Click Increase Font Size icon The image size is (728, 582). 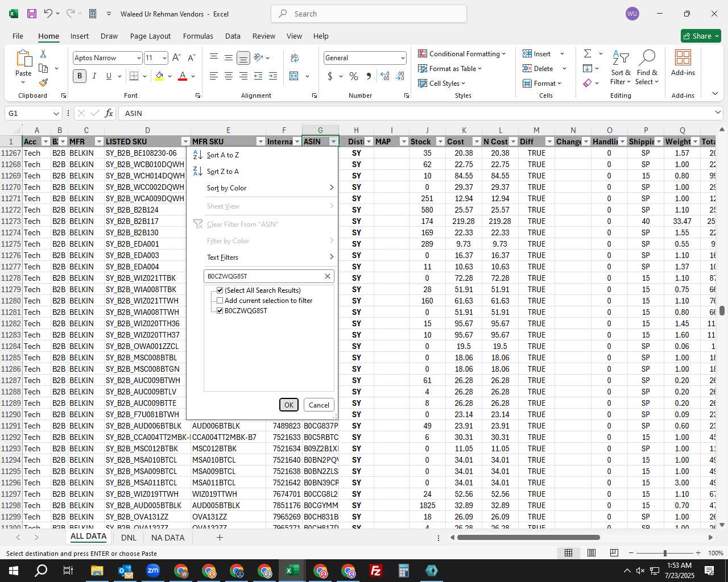coord(176,57)
